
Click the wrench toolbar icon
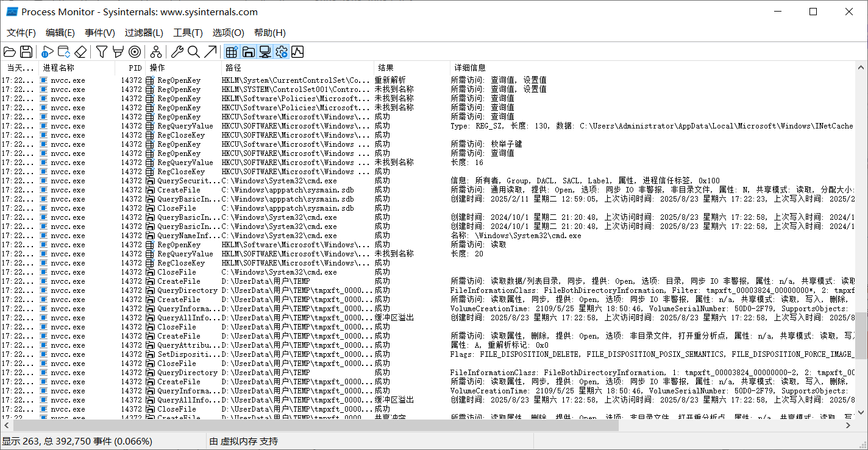click(x=177, y=52)
